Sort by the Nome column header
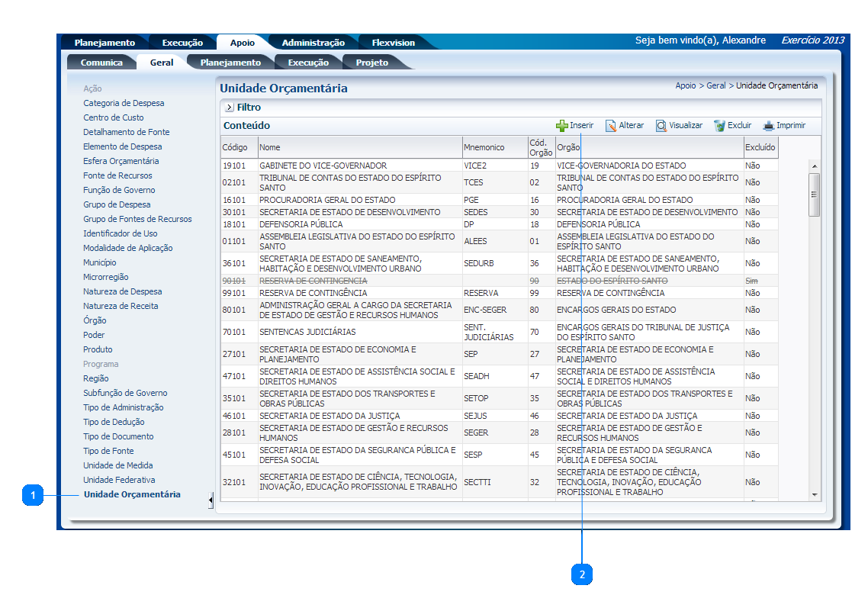This screenshot has height=595, width=868. [270, 147]
